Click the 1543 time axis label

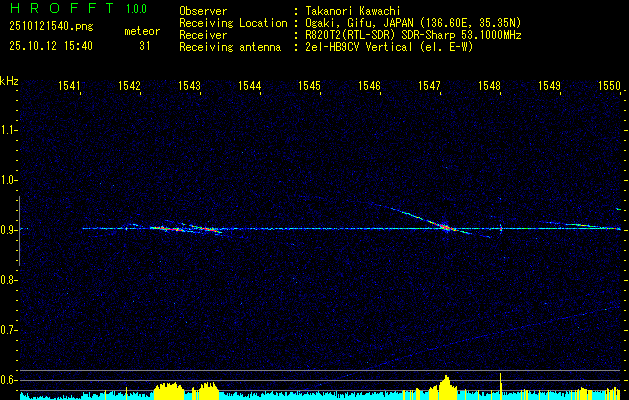click(189, 85)
